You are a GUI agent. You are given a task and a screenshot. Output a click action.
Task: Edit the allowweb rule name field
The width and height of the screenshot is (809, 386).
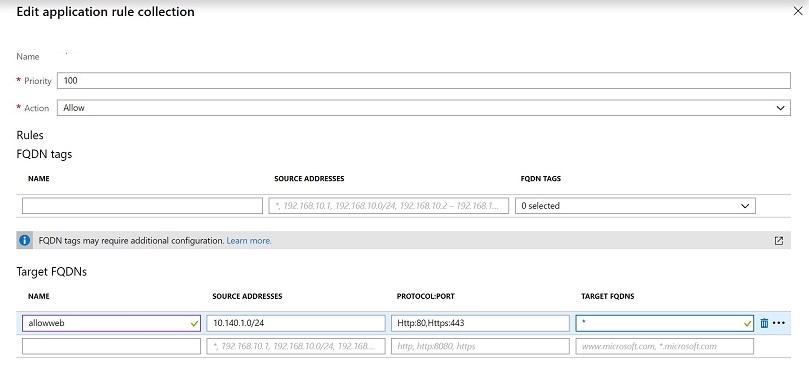(111, 324)
